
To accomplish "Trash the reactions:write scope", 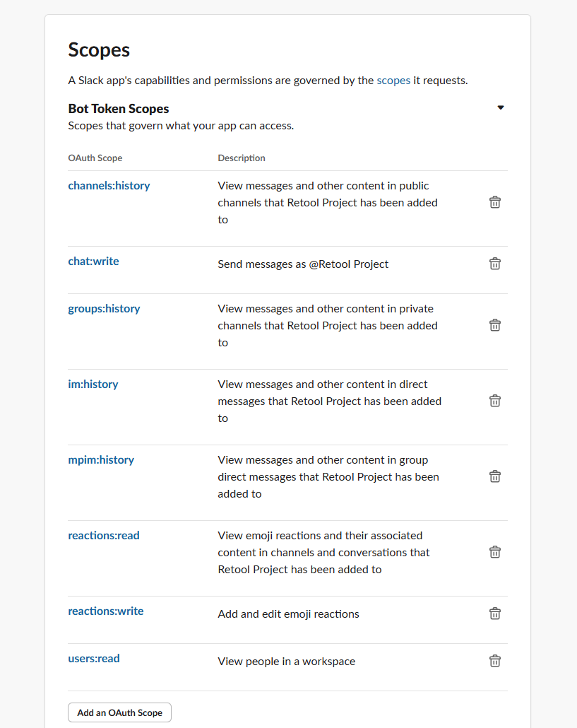I will click(x=495, y=613).
